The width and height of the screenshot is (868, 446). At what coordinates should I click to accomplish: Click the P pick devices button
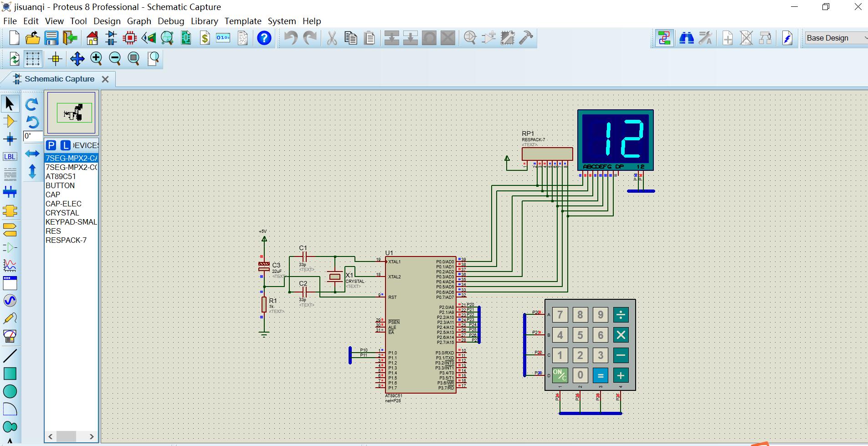51,145
